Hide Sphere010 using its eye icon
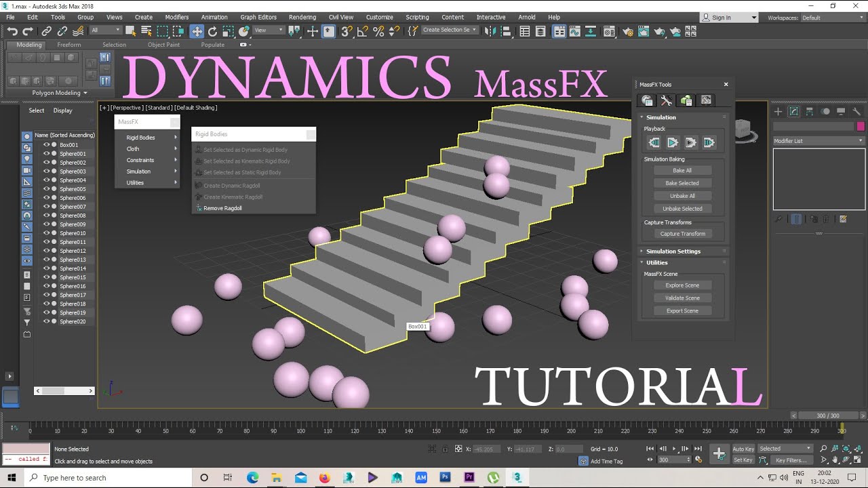The height and width of the screenshot is (488, 868). click(47, 233)
